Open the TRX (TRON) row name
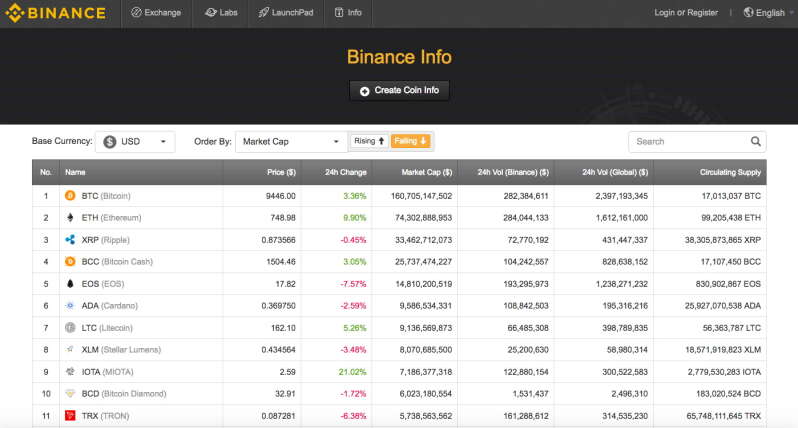This screenshot has height=428, width=798. pyautogui.click(x=105, y=416)
